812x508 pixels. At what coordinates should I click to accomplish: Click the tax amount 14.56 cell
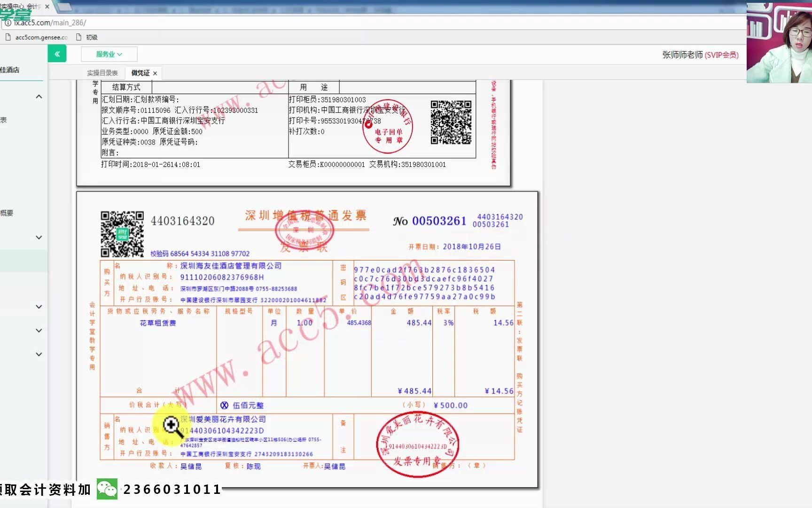click(503, 323)
